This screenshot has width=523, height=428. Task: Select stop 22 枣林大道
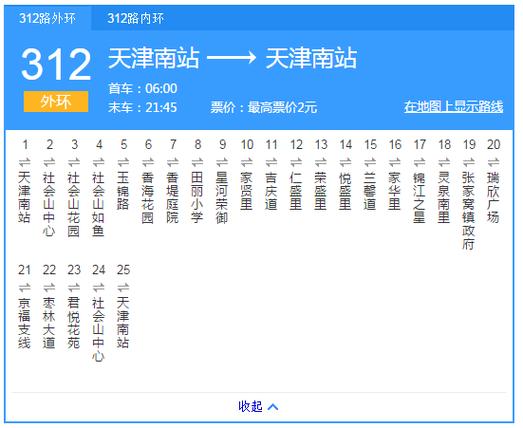(x=49, y=322)
